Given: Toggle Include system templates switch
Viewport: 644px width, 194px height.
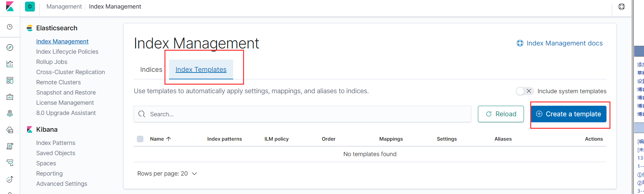Looking at the screenshot, I should click(x=525, y=91).
